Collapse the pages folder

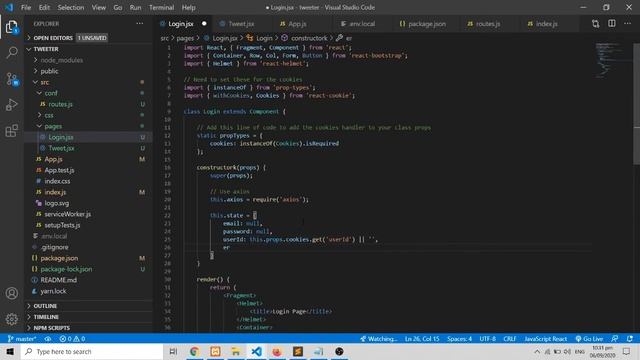coord(89,126)
